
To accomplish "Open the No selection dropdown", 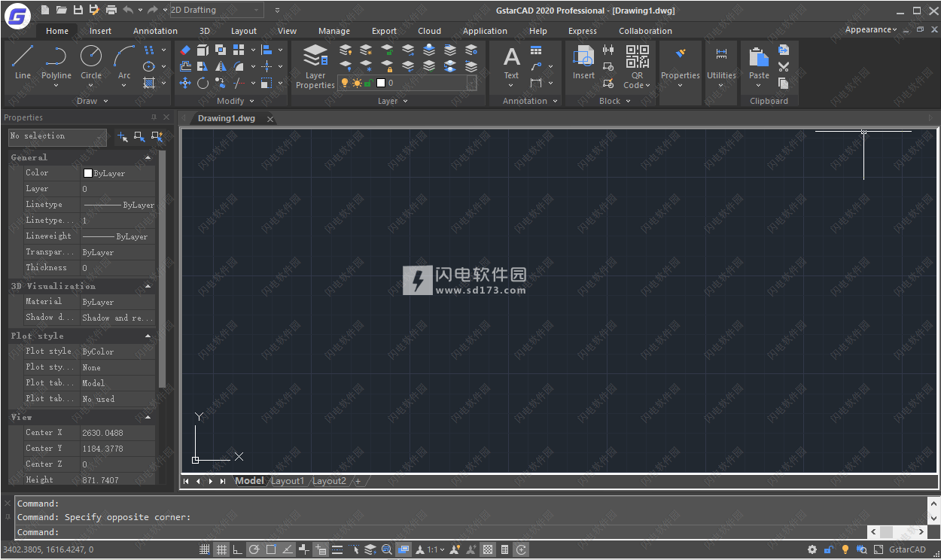I will coord(58,136).
